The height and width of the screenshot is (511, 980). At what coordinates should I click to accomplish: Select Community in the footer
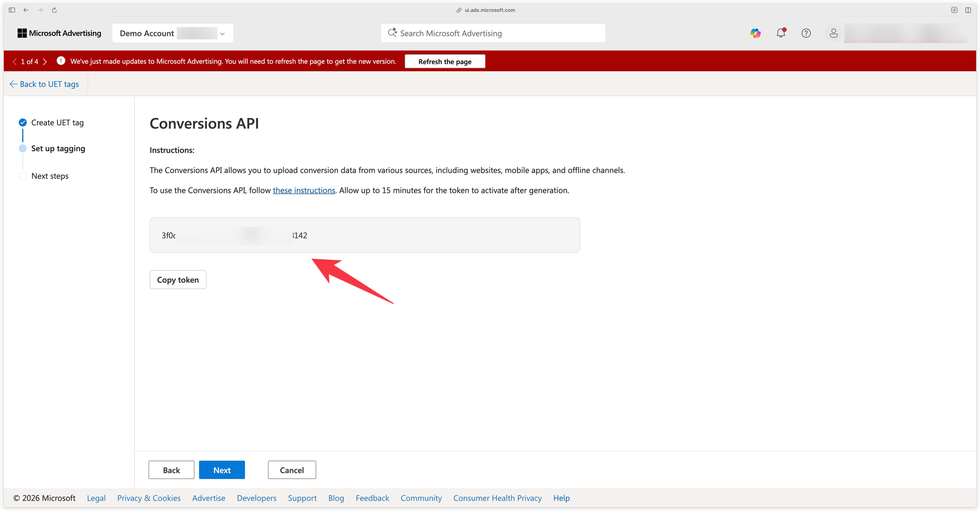tap(421, 498)
